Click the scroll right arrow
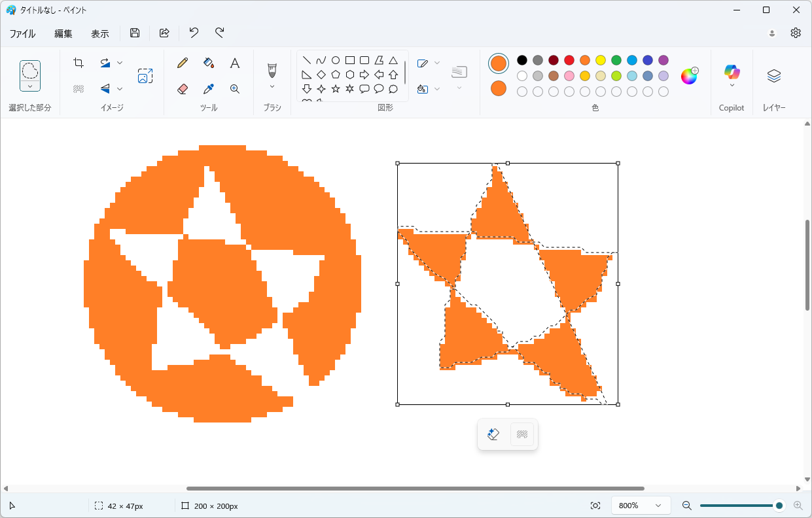 [799, 489]
